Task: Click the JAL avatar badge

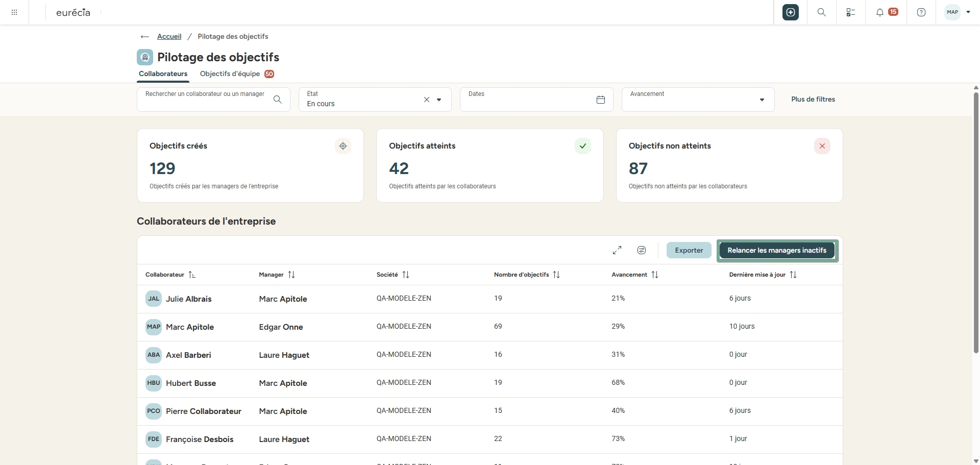Action: 154,299
